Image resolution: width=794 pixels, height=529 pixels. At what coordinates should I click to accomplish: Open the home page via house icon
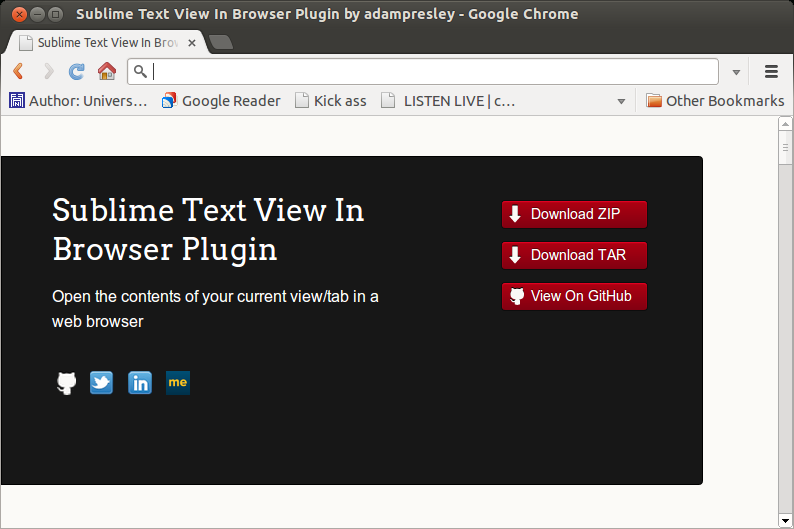[x=107, y=71]
